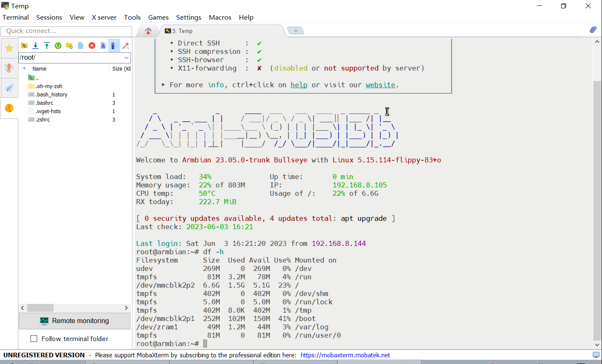Delete selected file using red delete icon

tap(92, 45)
